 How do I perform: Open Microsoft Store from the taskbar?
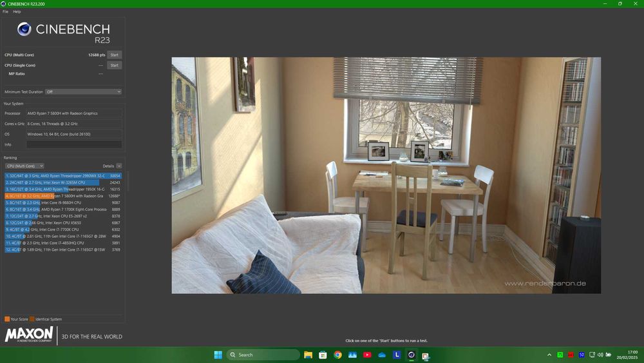323,355
